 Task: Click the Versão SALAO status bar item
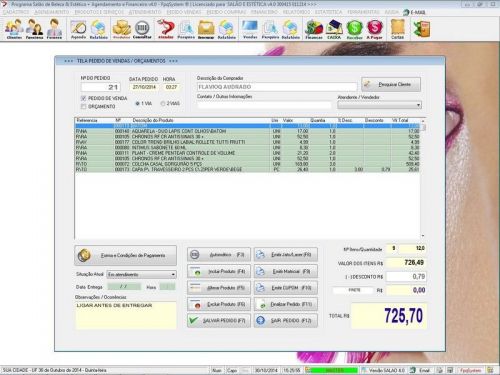click(x=384, y=370)
